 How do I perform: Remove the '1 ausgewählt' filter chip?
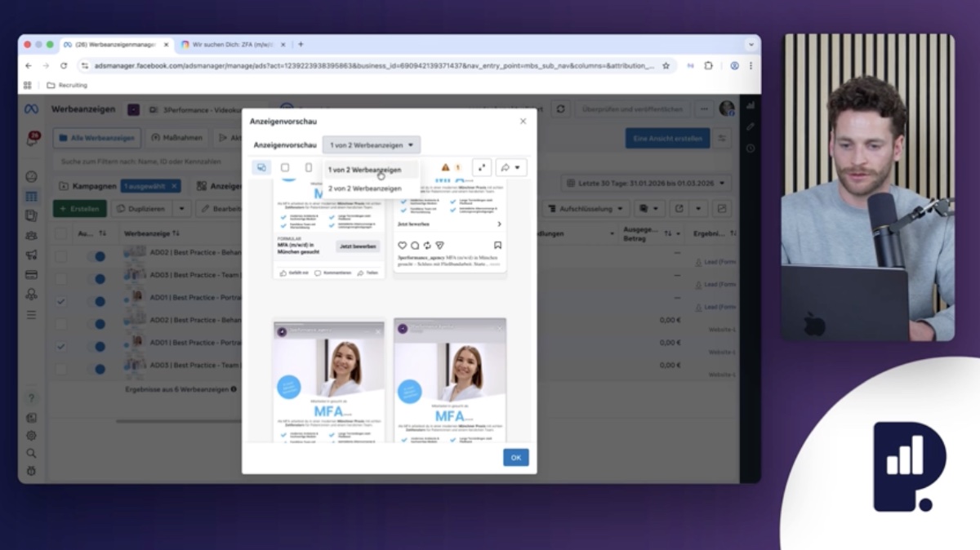pyautogui.click(x=174, y=186)
